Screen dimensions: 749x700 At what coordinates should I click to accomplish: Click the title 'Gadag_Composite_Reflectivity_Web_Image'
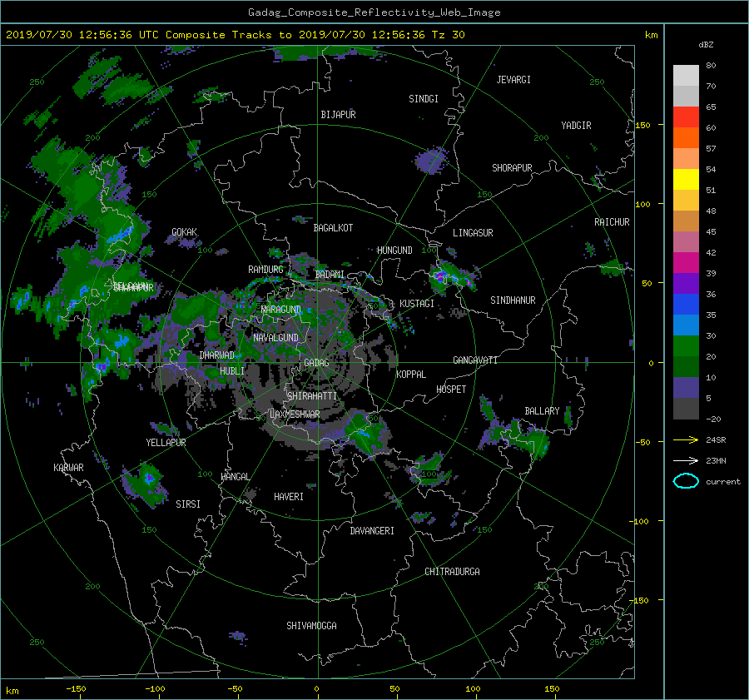pyautogui.click(x=374, y=12)
